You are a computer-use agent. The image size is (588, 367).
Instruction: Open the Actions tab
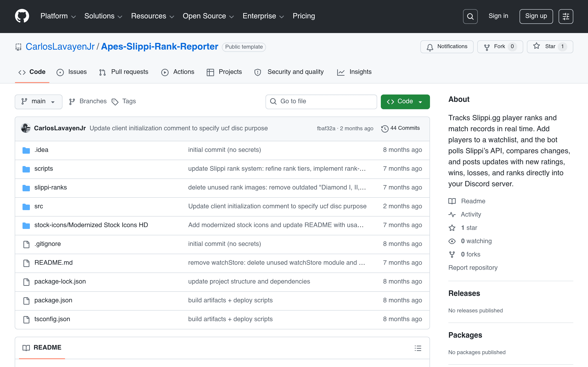coord(178,72)
